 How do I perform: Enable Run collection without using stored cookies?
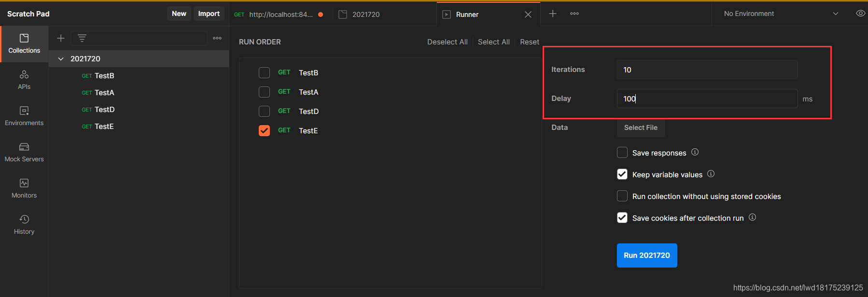click(x=622, y=196)
